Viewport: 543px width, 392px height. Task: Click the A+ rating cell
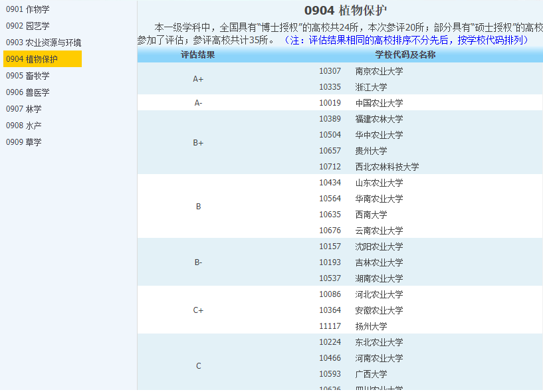coord(198,79)
